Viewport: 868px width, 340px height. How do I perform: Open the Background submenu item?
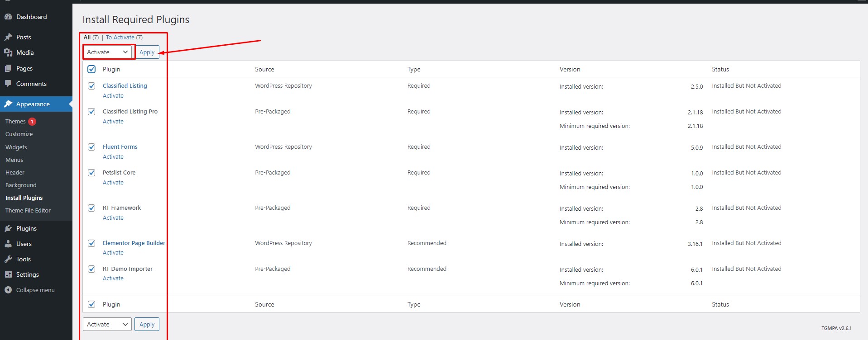(x=21, y=185)
